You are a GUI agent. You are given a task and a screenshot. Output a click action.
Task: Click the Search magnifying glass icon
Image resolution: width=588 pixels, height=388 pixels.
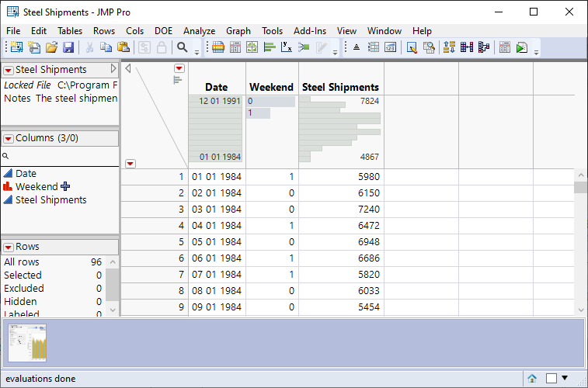(183, 47)
